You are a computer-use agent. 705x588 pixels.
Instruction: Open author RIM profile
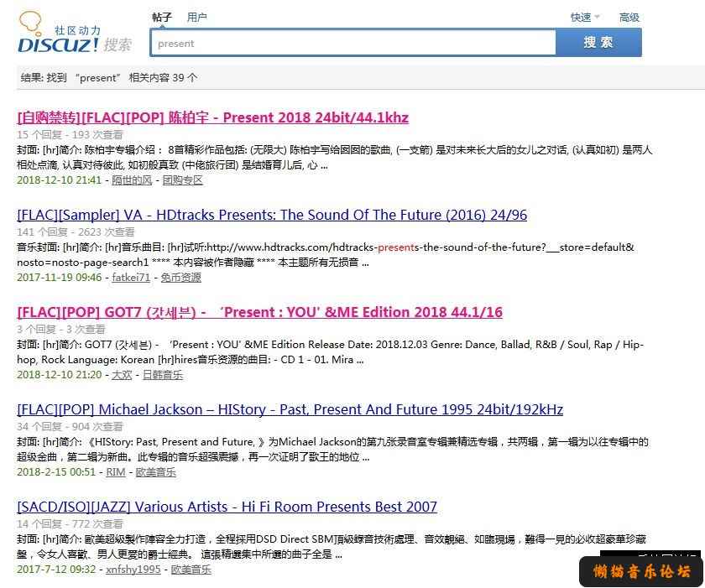116,472
